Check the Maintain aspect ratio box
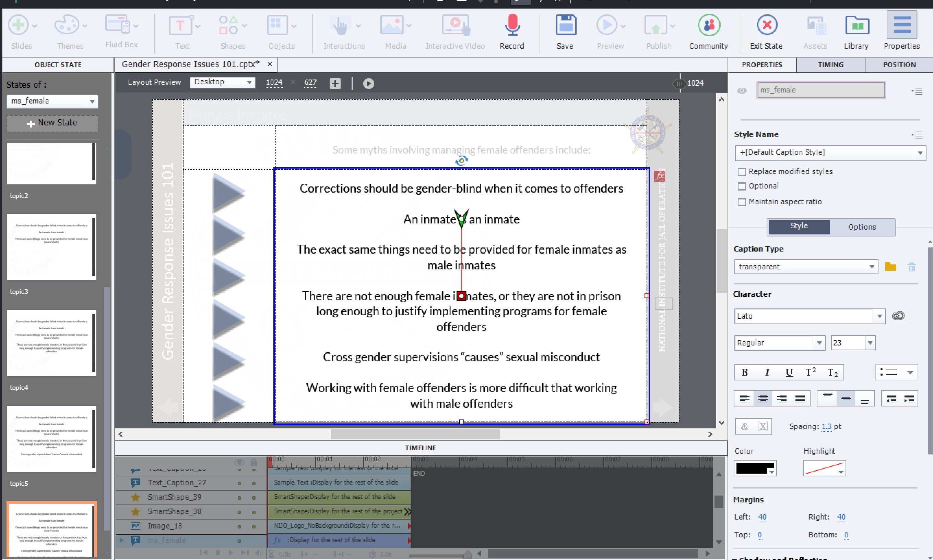The height and width of the screenshot is (560, 933). coord(742,202)
